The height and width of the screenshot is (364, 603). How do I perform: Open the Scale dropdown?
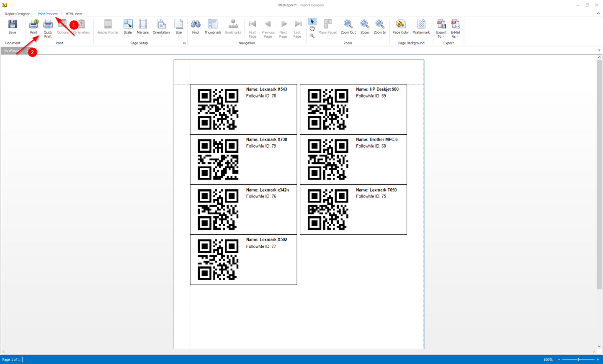(128, 28)
